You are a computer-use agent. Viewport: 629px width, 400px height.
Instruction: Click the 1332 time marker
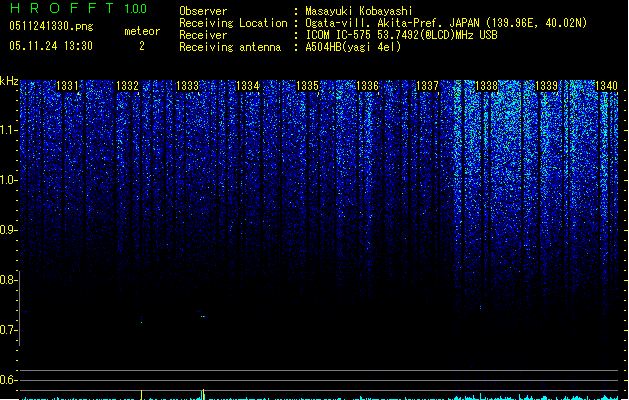pyautogui.click(x=127, y=86)
